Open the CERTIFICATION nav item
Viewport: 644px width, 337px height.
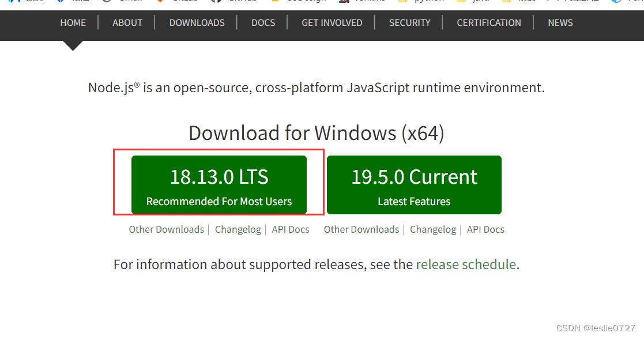[489, 22]
